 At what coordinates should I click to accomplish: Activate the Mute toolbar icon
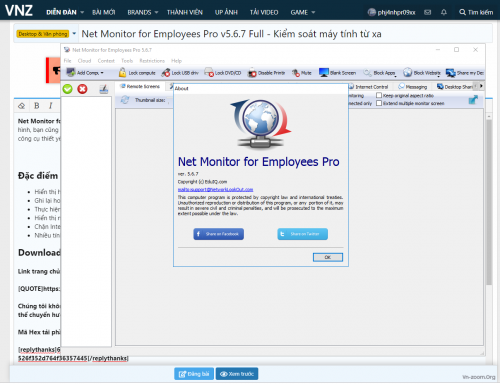pyautogui.click(x=296, y=73)
